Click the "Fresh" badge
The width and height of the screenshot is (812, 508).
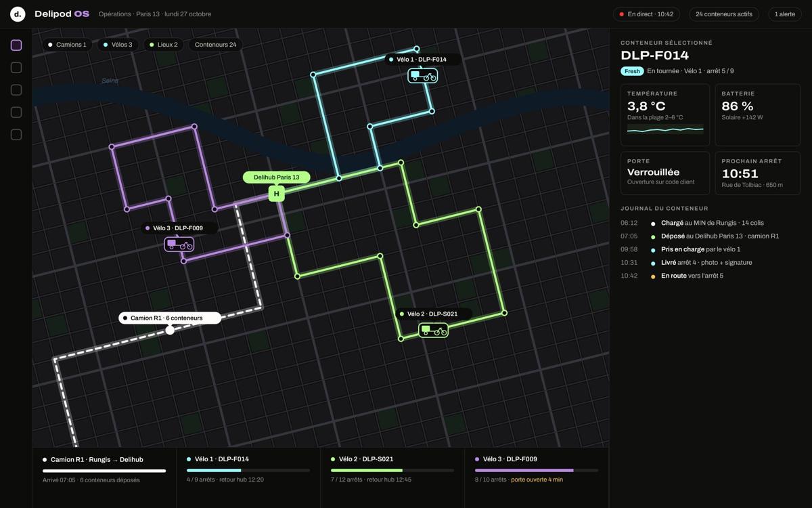[x=632, y=71]
